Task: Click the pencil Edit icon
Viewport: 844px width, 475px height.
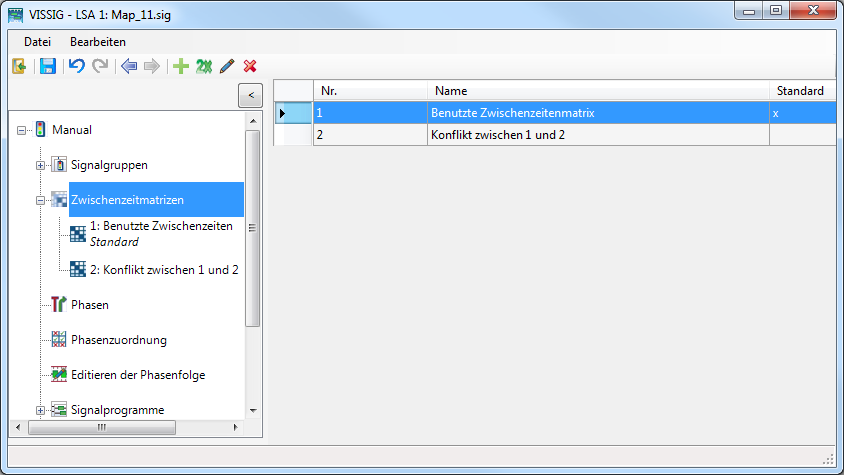Action: pyautogui.click(x=227, y=66)
